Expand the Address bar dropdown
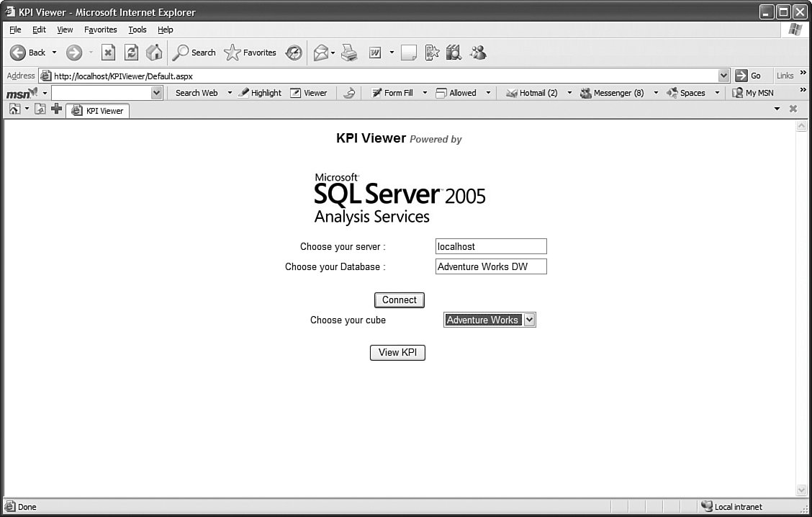The width and height of the screenshot is (812, 517). tap(724, 76)
